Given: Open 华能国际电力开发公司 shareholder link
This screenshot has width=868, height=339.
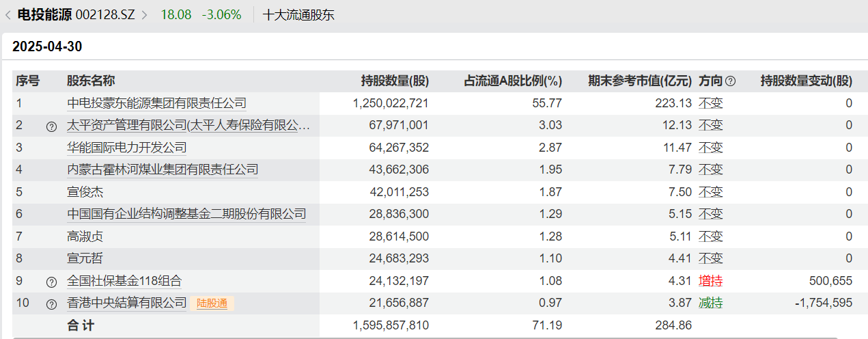Looking at the screenshot, I should pyautogui.click(x=126, y=148).
